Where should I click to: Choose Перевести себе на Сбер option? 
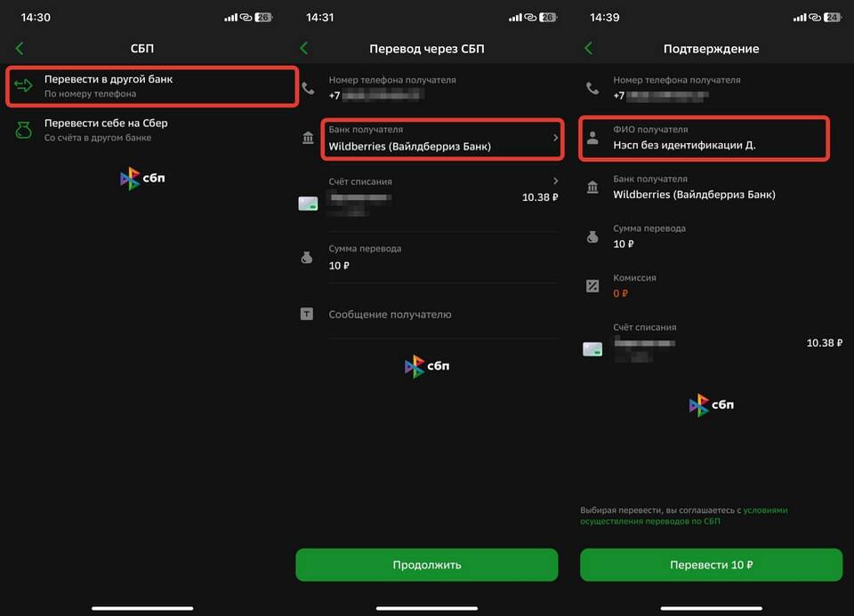tap(151, 130)
